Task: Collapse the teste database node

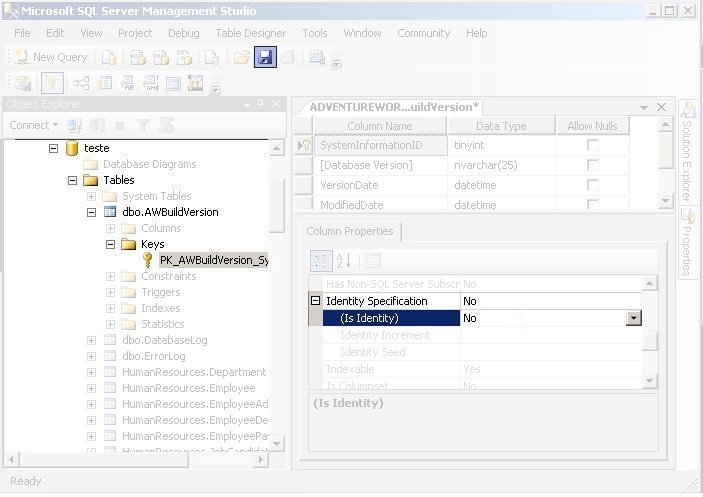Action: (x=53, y=148)
